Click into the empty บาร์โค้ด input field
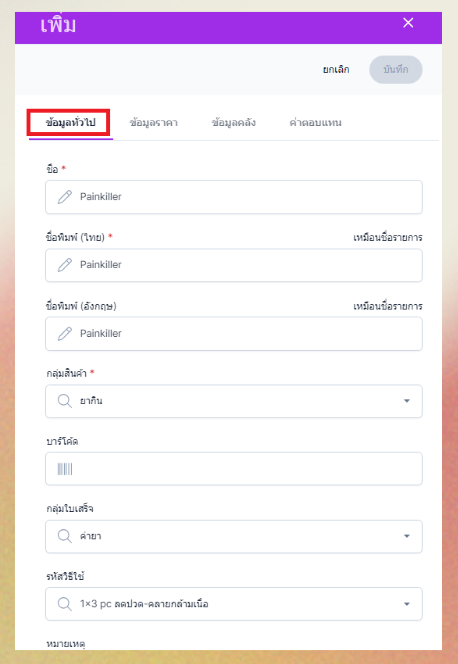 click(x=234, y=469)
